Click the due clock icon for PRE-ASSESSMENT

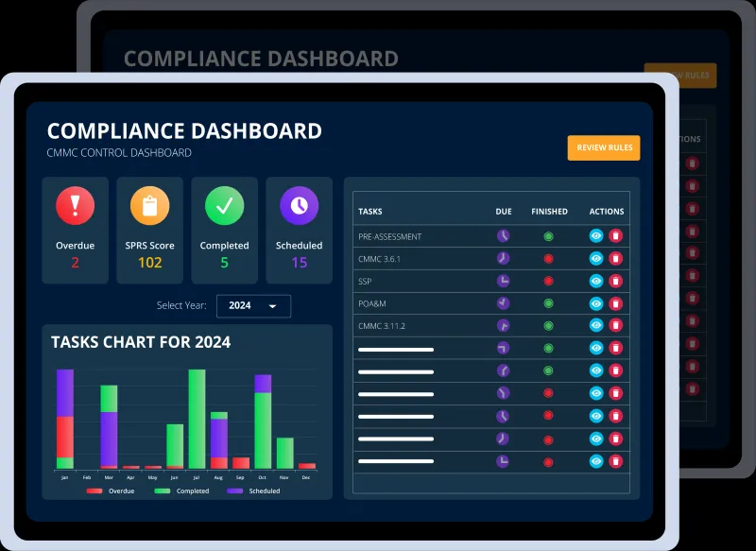click(503, 235)
